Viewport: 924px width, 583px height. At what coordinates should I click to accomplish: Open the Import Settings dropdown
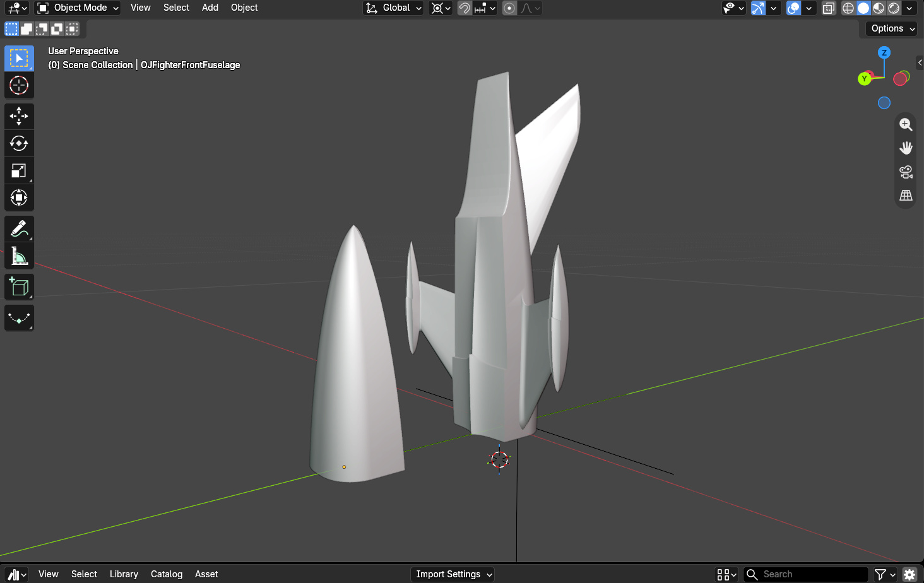click(453, 574)
